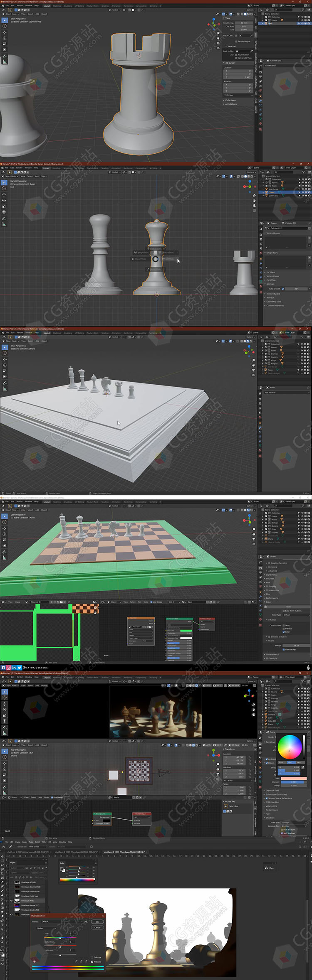
Task: Open the Facebook icon in the banner
Action: [x=3, y=668]
